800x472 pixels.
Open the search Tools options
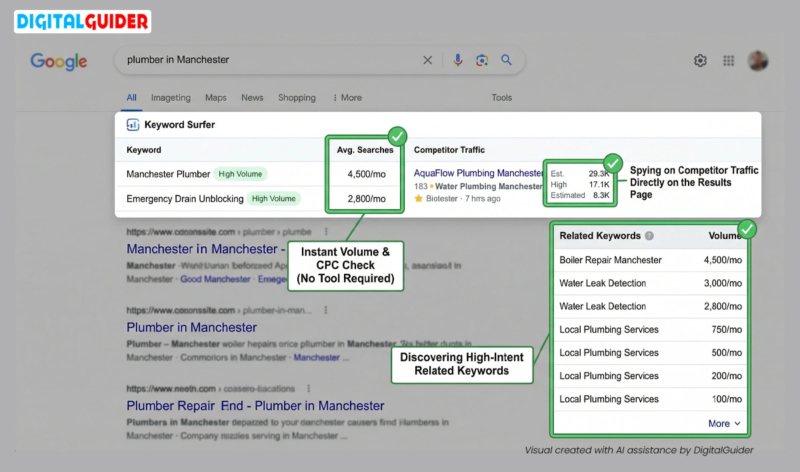pyautogui.click(x=502, y=97)
